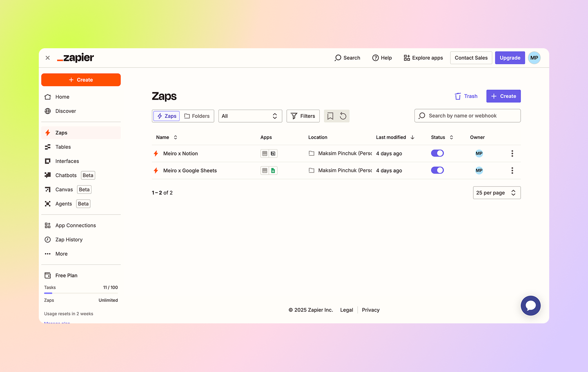The width and height of the screenshot is (588, 372).
Task: Open the Meiro x Notion zap
Action: [x=180, y=154]
